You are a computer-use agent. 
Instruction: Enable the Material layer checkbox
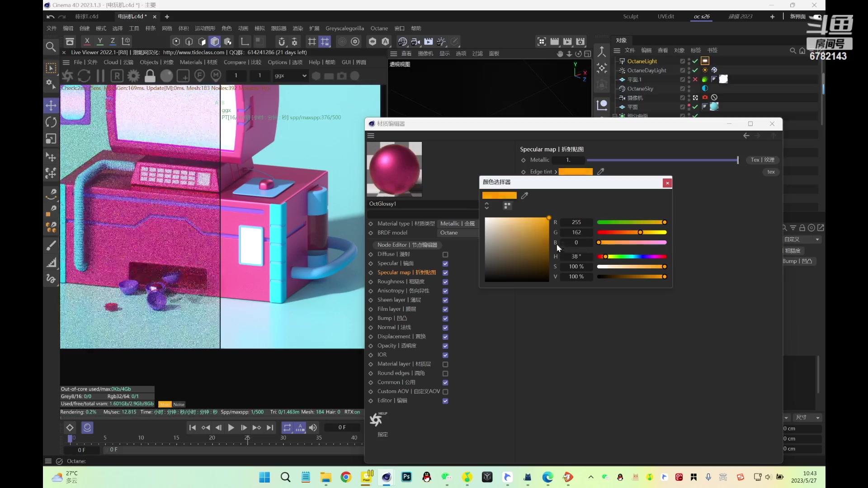pos(445,364)
